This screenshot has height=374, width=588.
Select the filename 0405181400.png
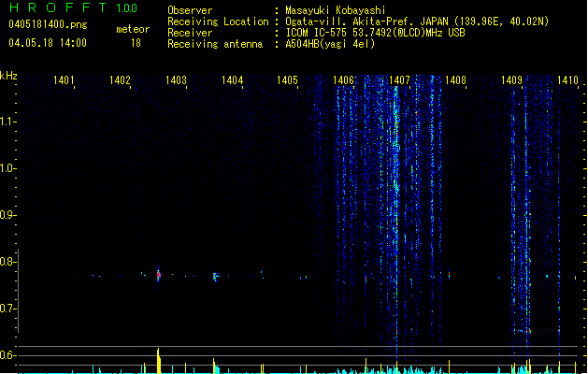point(48,24)
